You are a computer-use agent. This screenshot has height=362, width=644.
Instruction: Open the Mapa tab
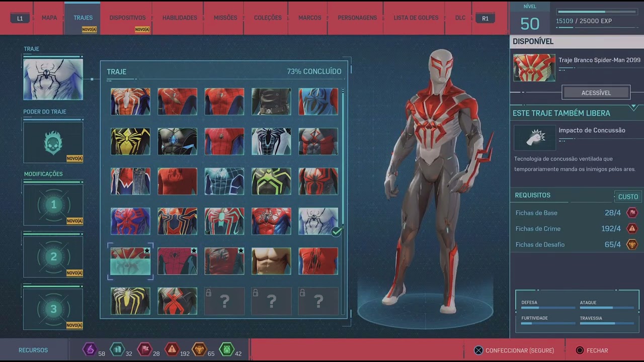[x=49, y=18]
